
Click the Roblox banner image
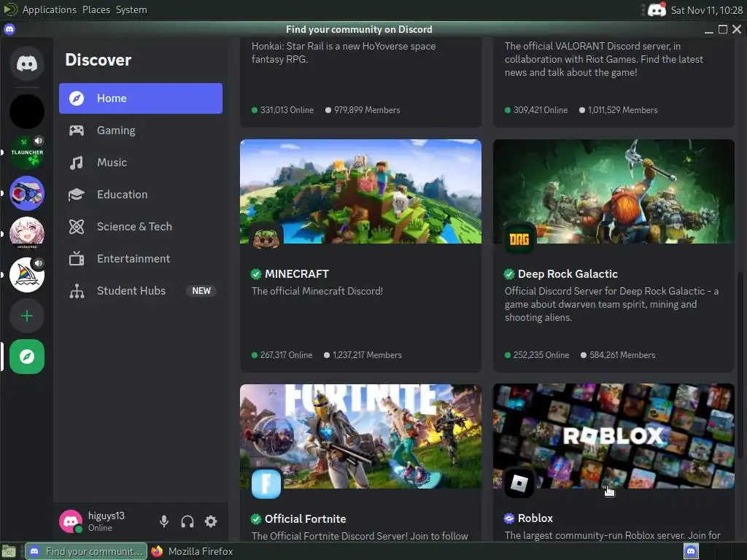tap(614, 436)
